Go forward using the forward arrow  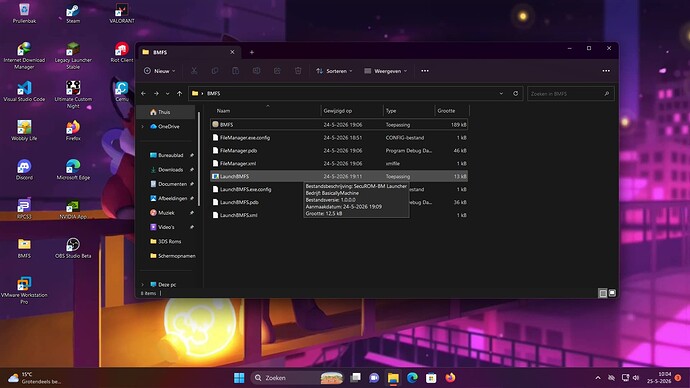(x=156, y=93)
